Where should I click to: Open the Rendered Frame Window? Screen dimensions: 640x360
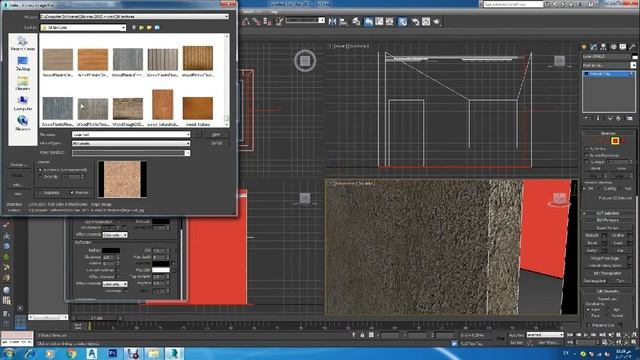coord(426,22)
